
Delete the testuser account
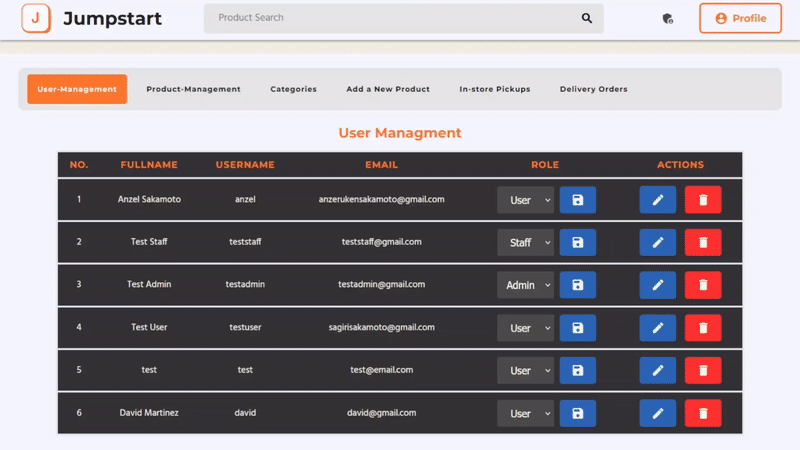coord(703,328)
